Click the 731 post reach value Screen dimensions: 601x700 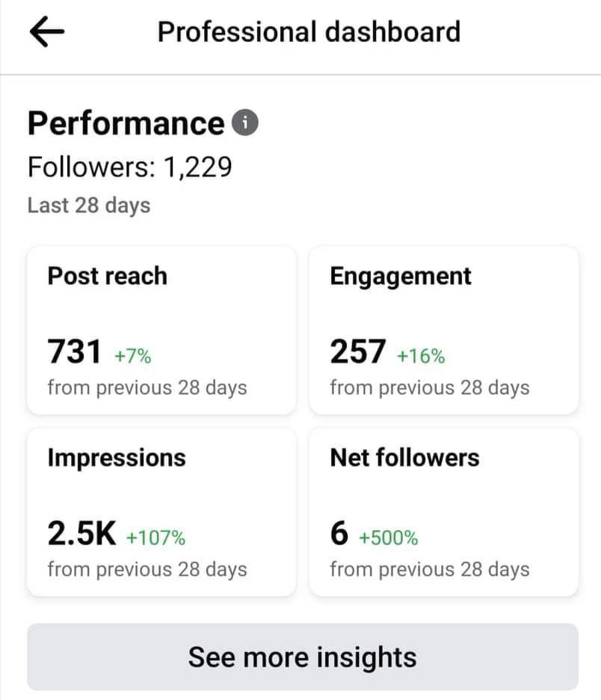point(75,351)
